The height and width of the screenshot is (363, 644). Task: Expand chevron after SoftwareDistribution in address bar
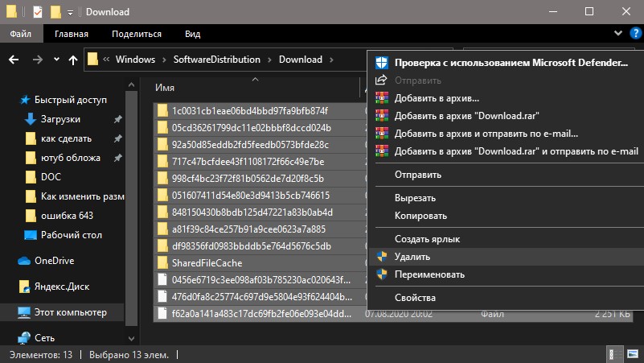point(269,60)
